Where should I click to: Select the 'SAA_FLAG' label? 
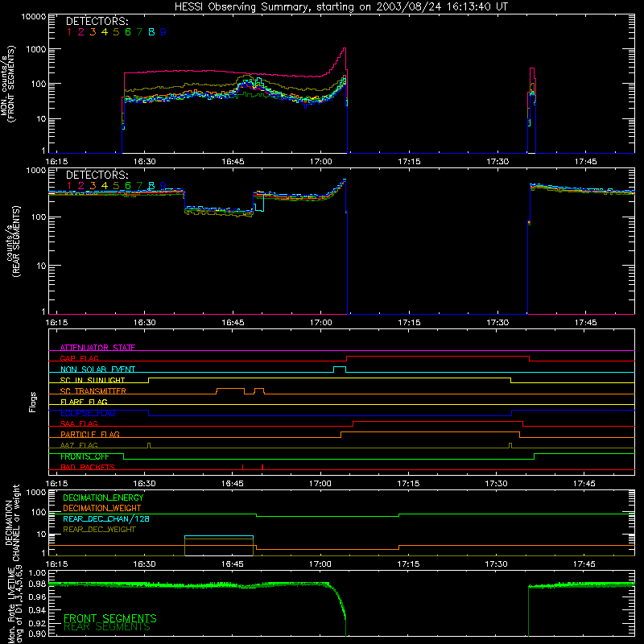pyautogui.click(x=79, y=423)
